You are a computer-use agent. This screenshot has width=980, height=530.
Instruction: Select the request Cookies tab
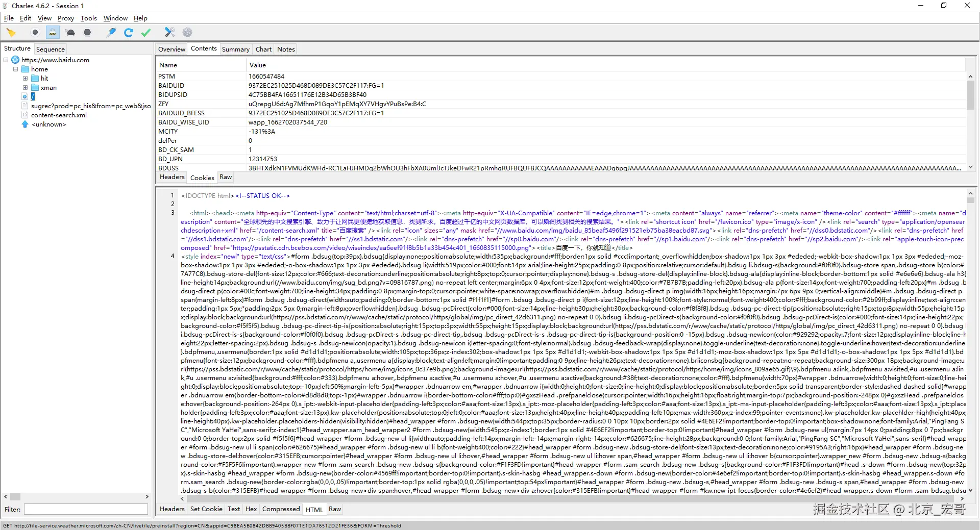click(202, 178)
